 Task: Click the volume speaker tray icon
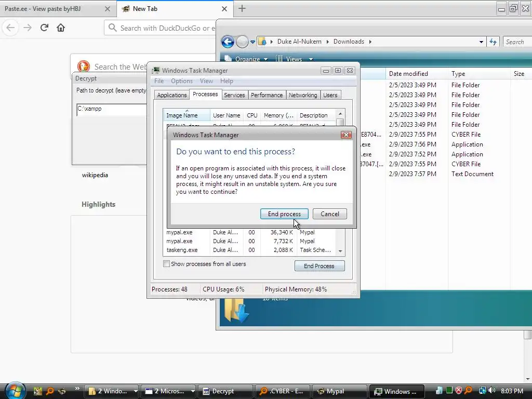click(x=492, y=391)
